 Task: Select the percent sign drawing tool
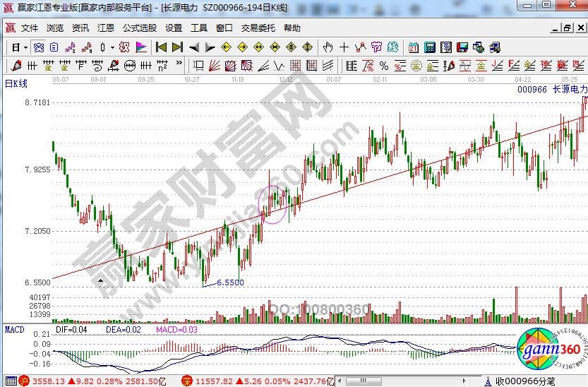tap(383, 66)
